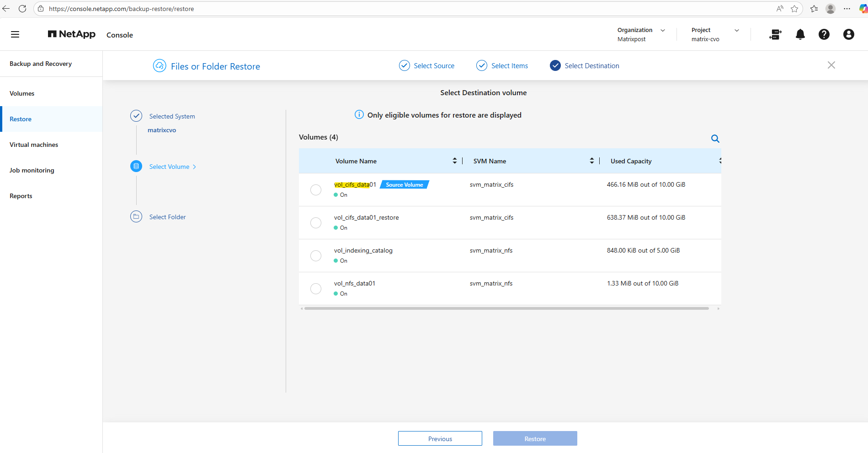The image size is (868, 453).
Task: Sort table by Volume Name column
Action: click(454, 161)
